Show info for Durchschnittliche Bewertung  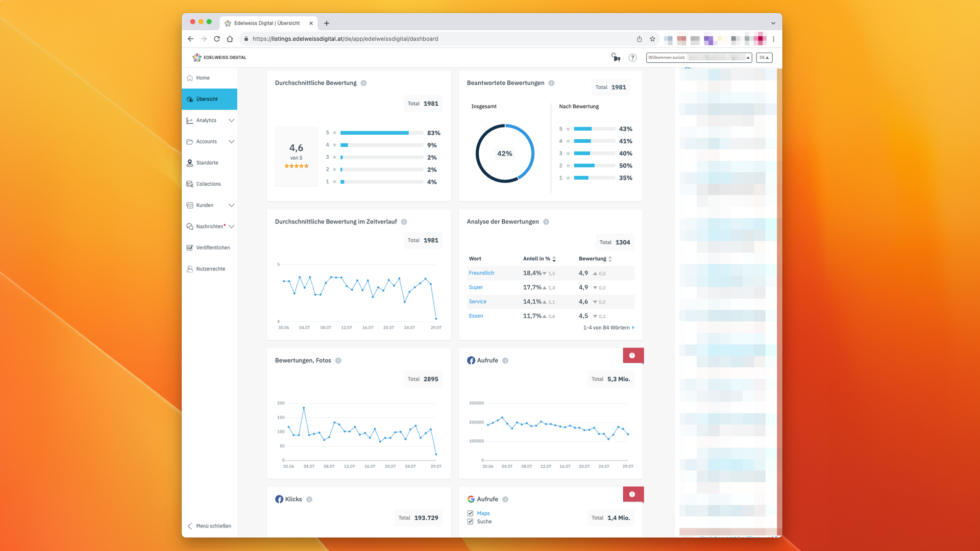pyautogui.click(x=363, y=83)
